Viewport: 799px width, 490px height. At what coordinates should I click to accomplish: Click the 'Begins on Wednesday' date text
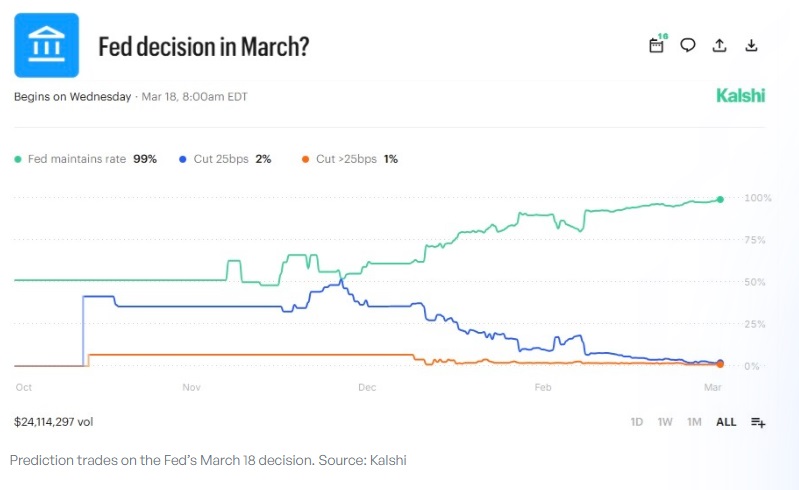click(x=72, y=97)
